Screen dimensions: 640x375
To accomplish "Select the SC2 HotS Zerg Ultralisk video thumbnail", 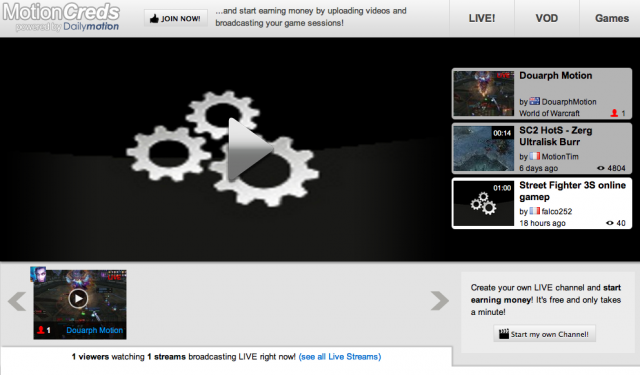I will click(x=484, y=149).
